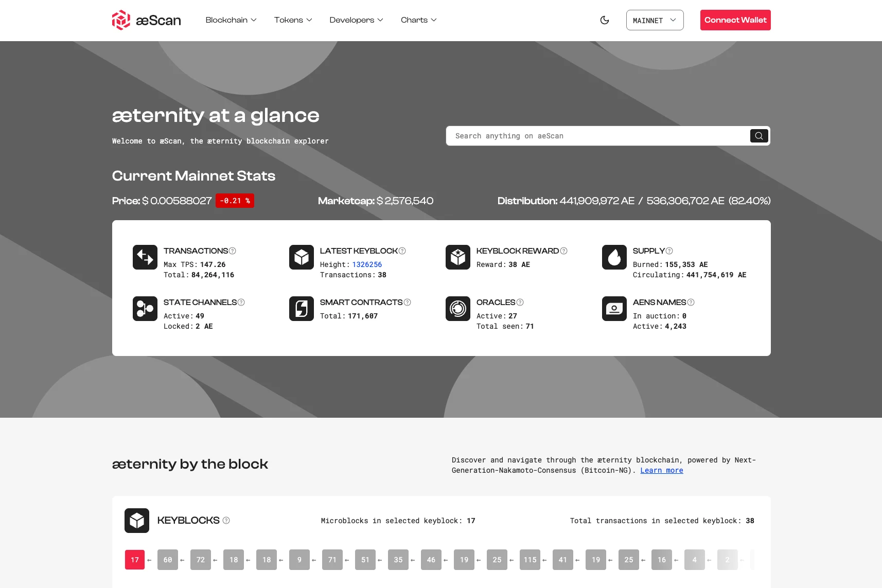The width and height of the screenshot is (882, 588).
Task: Select keyblock tile 72
Action: pos(201,560)
